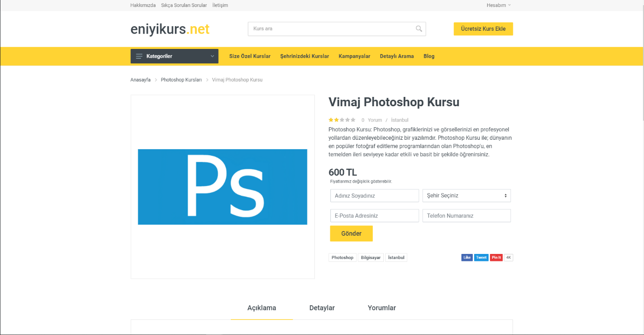Switch to the Detaylar tab
This screenshot has height=335, width=644.
pyautogui.click(x=322, y=308)
